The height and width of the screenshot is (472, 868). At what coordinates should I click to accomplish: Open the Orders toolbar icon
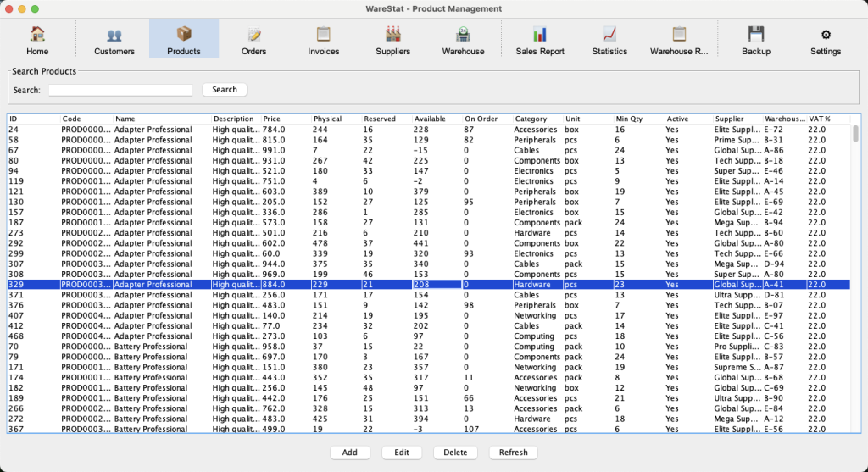(253, 40)
